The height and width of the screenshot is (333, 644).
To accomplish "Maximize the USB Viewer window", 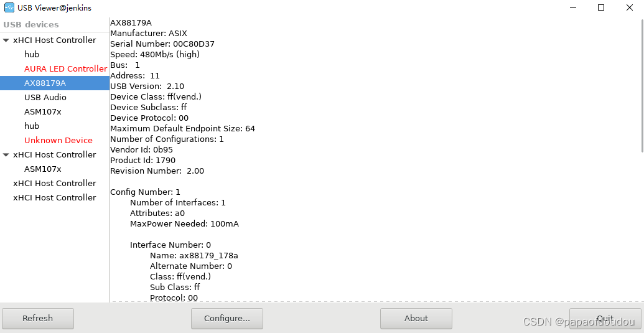I will pos(601,7).
